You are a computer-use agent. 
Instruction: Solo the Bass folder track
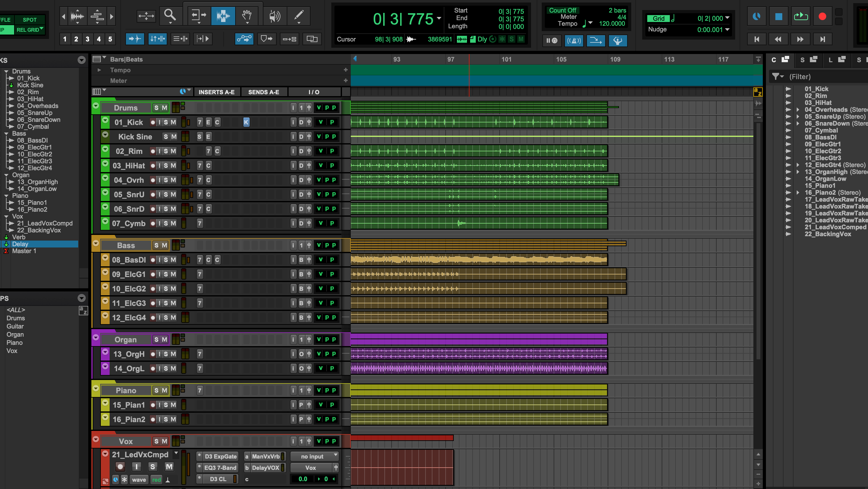coord(156,245)
